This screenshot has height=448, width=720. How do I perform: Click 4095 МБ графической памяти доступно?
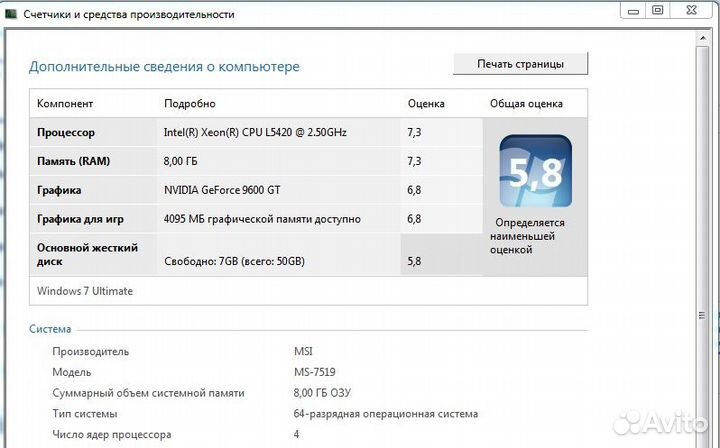(x=262, y=219)
